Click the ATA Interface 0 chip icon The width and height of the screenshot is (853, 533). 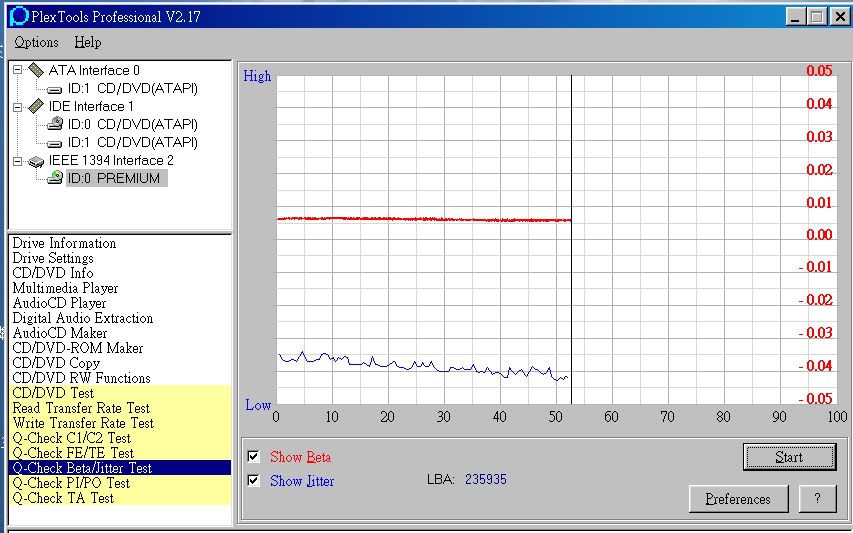click(x=36, y=70)
